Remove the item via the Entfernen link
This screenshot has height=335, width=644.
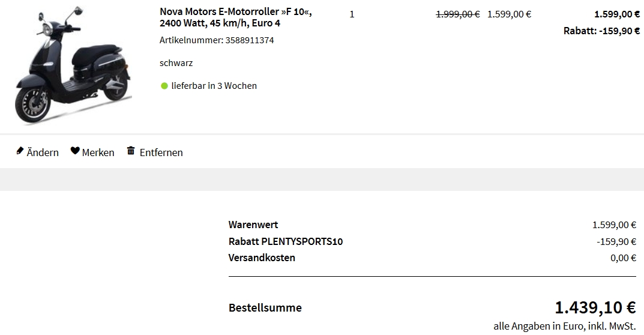point(161,152)
